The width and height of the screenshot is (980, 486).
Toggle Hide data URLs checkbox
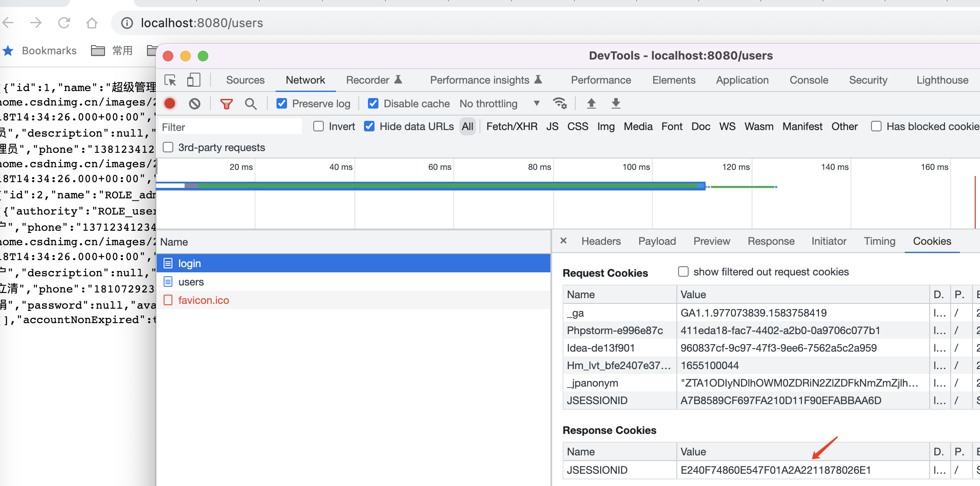coord(369,127)
